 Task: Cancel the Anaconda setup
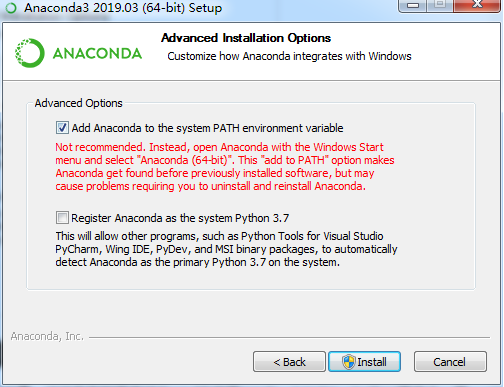pyautogui.click(x=450, y=362)
